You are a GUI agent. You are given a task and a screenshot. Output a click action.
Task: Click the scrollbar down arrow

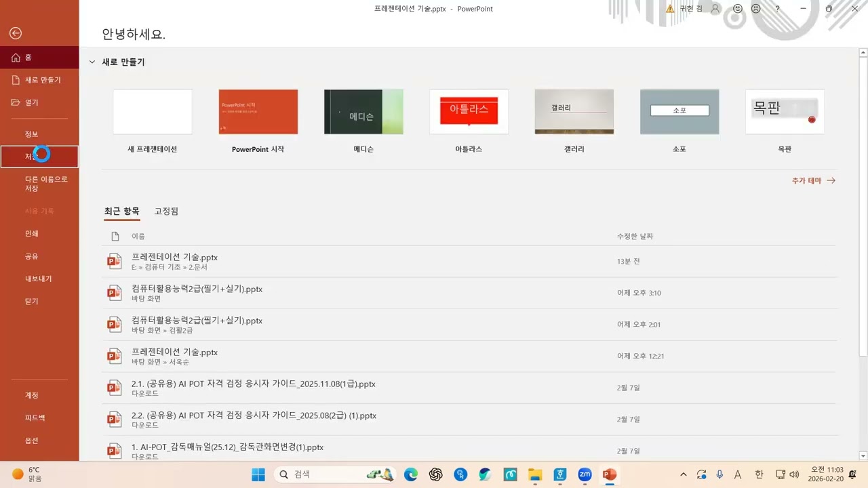863,456
